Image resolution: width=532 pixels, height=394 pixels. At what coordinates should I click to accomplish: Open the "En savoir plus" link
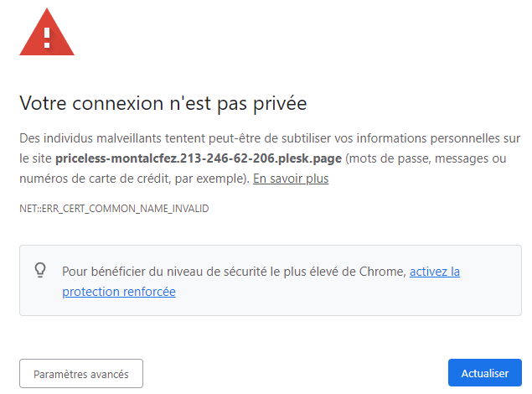point(291,179)
